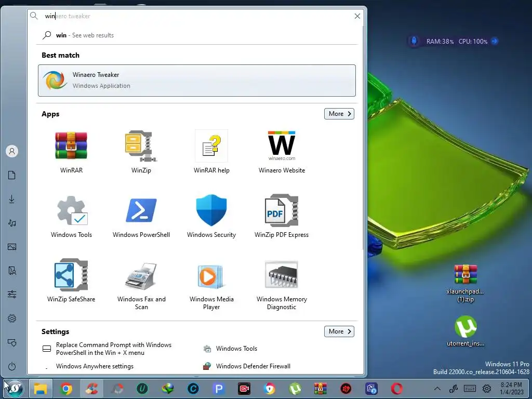The width and height of the screenshot is (532, 399).
Task: Launch WinZip PDF Express
Action: [282, 217]
